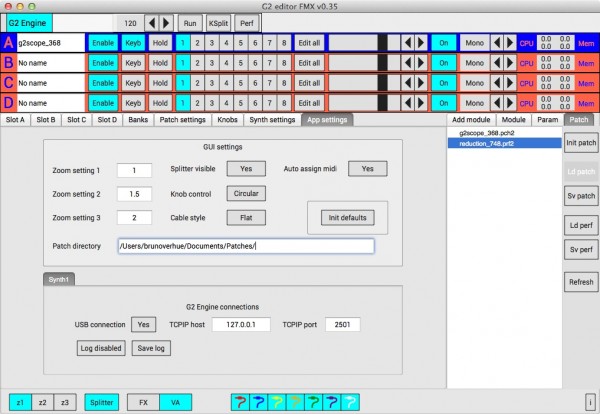Click Edit all for slot C
The width and height of the screenshot is (600, 414).
(x=309, y=83)
